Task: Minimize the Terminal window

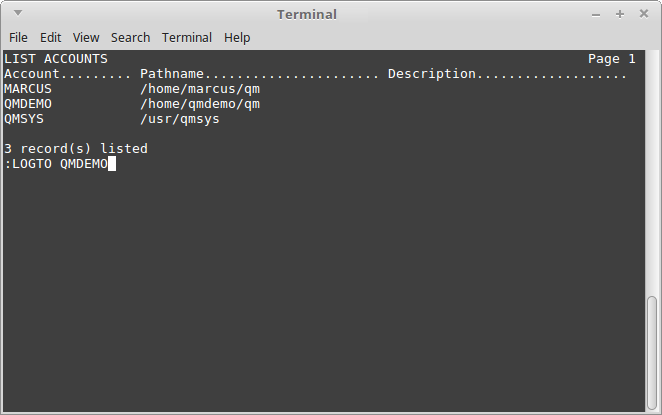Action: tap(596, 15)
